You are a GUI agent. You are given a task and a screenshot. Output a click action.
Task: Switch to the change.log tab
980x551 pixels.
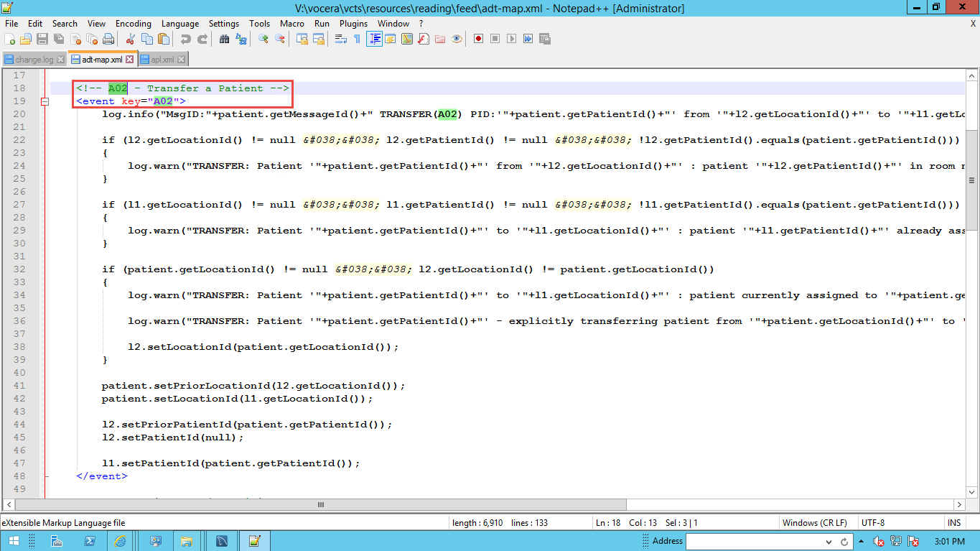[33, 60]
